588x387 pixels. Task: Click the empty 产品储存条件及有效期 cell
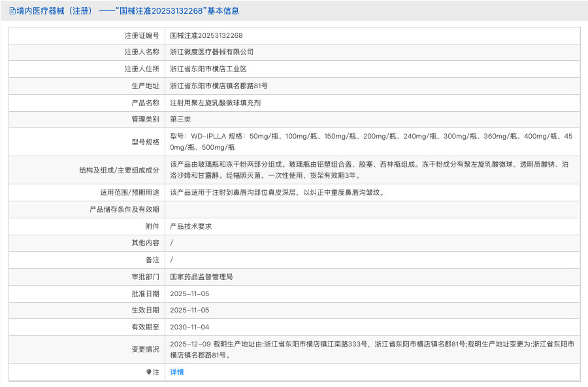click(x=371, y=209)
